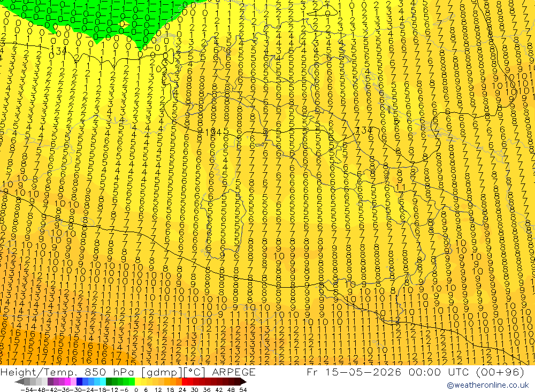The image size is (535, 392).
Task: Click the positive 30 scale label
Action: (195, 390)
